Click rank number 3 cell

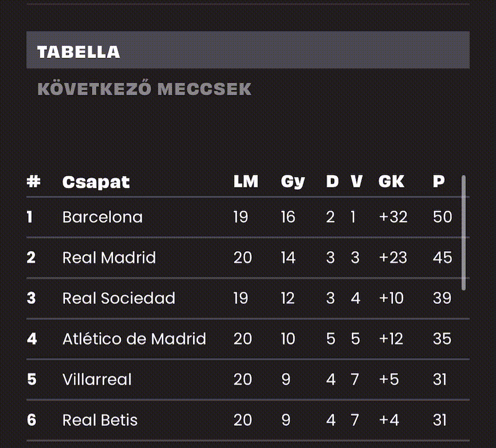tap(31, 298)
